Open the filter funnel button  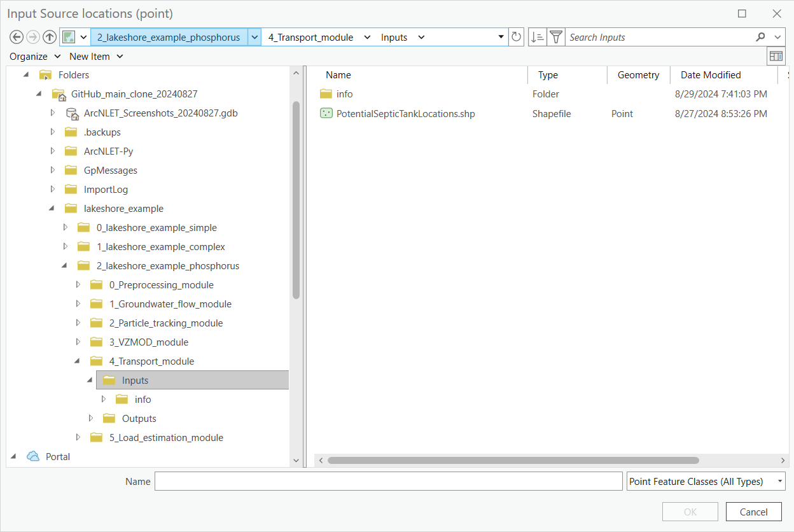coord(556,37)
